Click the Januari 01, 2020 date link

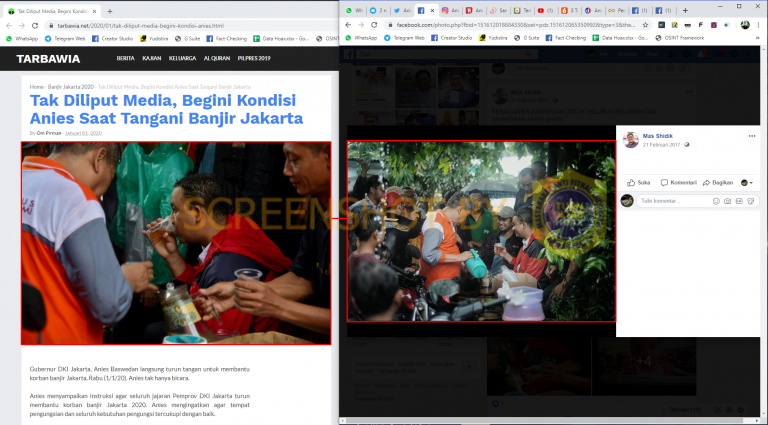tap(83, 133)
